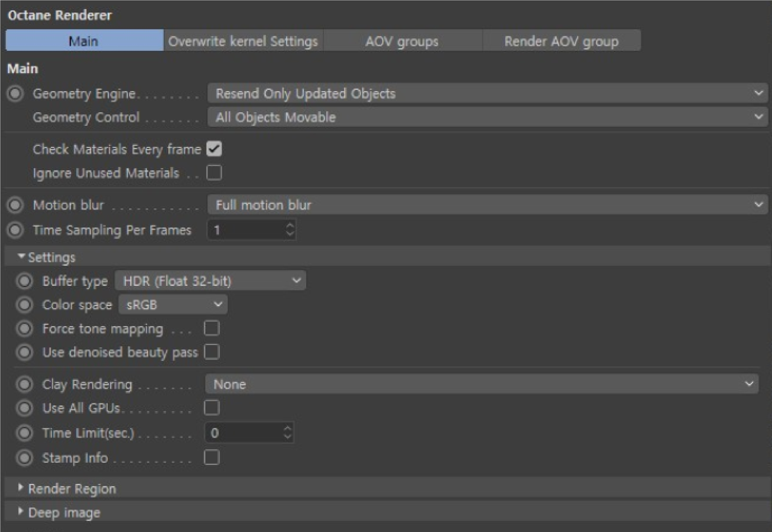Tick the Force tone mapping checkbox
Viewport: 772px width, 532px height.
[212, 328]
